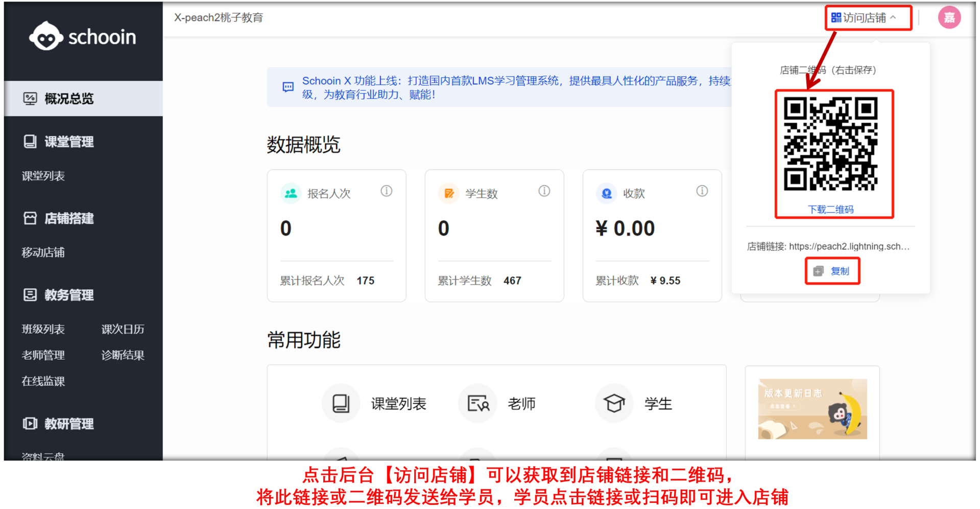The image size is (980, 509).
Task: Click the 报名人次 green people icon
Action: point(291,194)
